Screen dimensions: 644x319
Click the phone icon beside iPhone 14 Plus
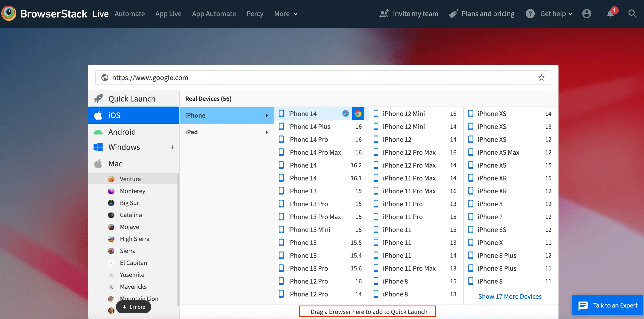point(281,126)
